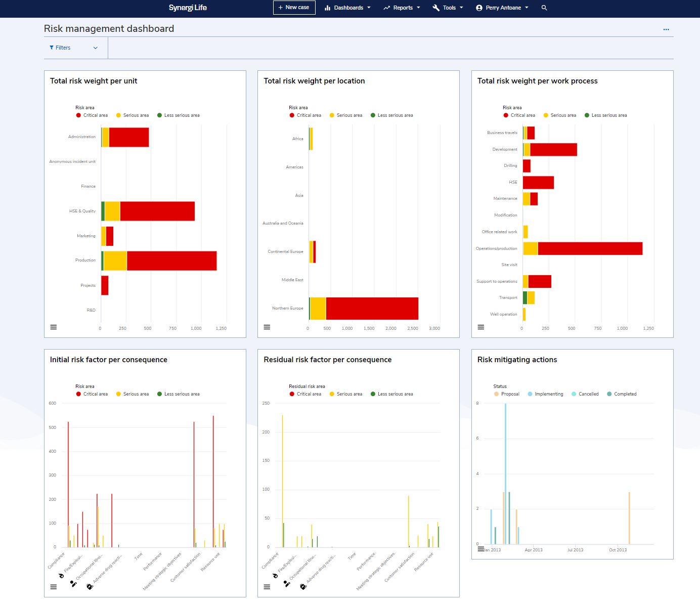Open the search magnifier in the top bar
The height and width of the screenshot is (604, 700).
coord(544,8)
